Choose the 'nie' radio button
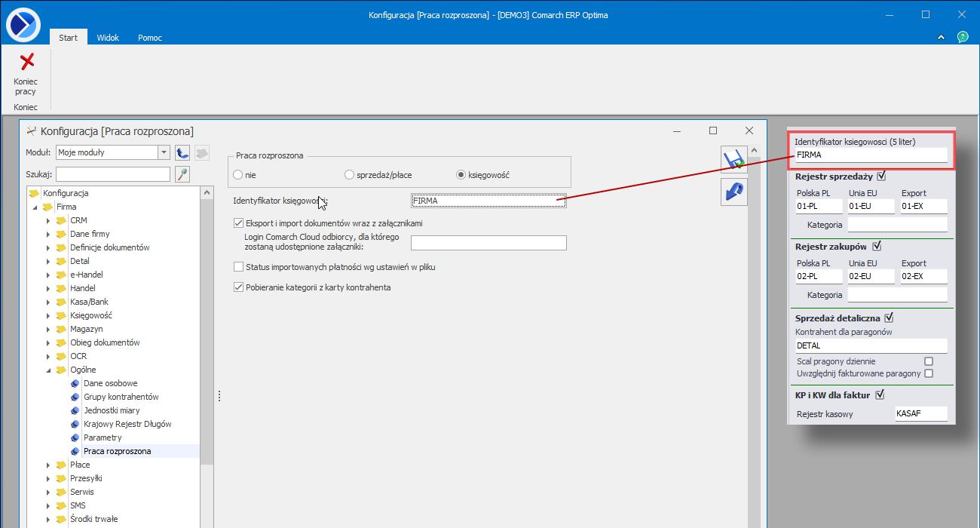The width and height of the screenshot is (980, 528). [238, 175]
